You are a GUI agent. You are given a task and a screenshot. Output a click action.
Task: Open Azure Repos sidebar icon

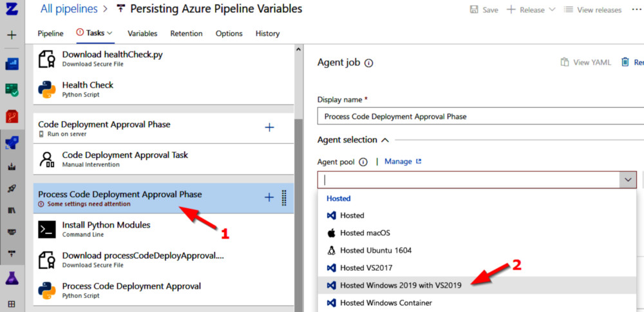point(12,117)
